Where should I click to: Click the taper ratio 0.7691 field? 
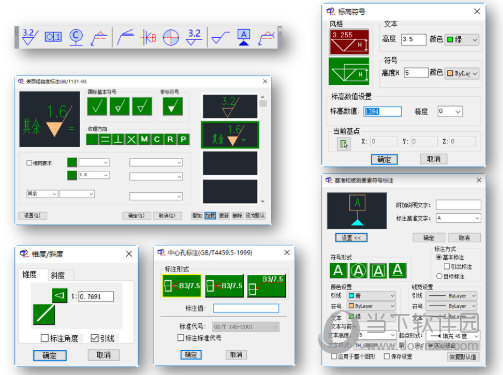pos(96,296)
